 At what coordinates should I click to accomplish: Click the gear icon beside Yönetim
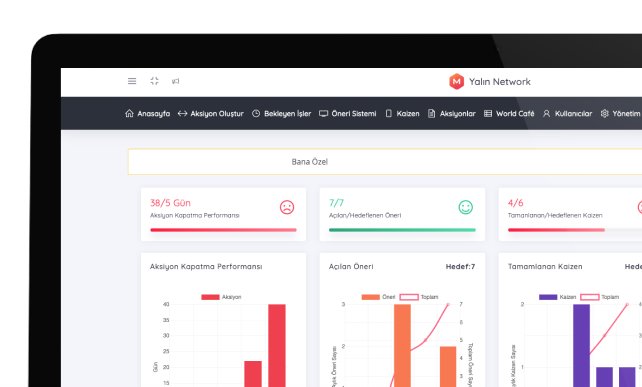[x=604, y=113]
